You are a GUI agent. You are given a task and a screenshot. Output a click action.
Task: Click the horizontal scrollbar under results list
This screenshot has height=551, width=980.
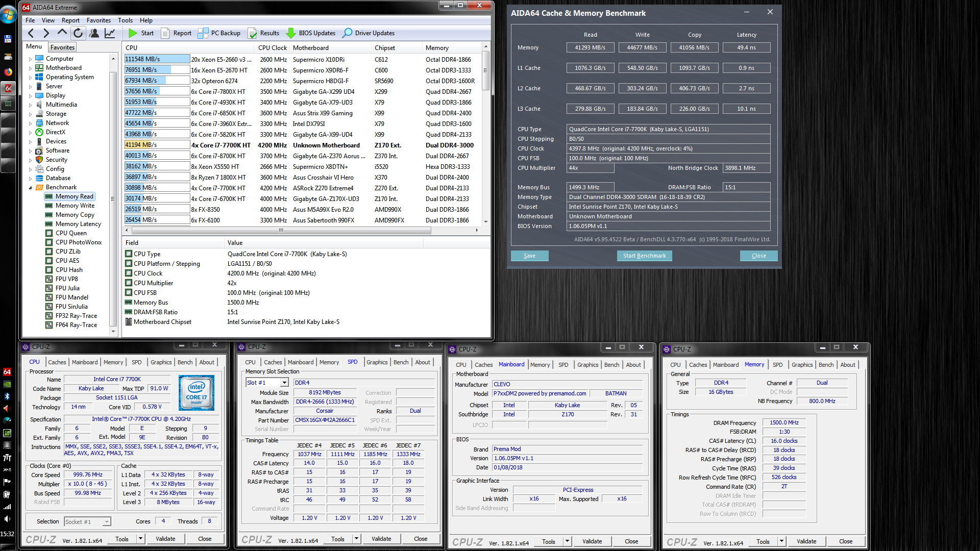[281, 231]
